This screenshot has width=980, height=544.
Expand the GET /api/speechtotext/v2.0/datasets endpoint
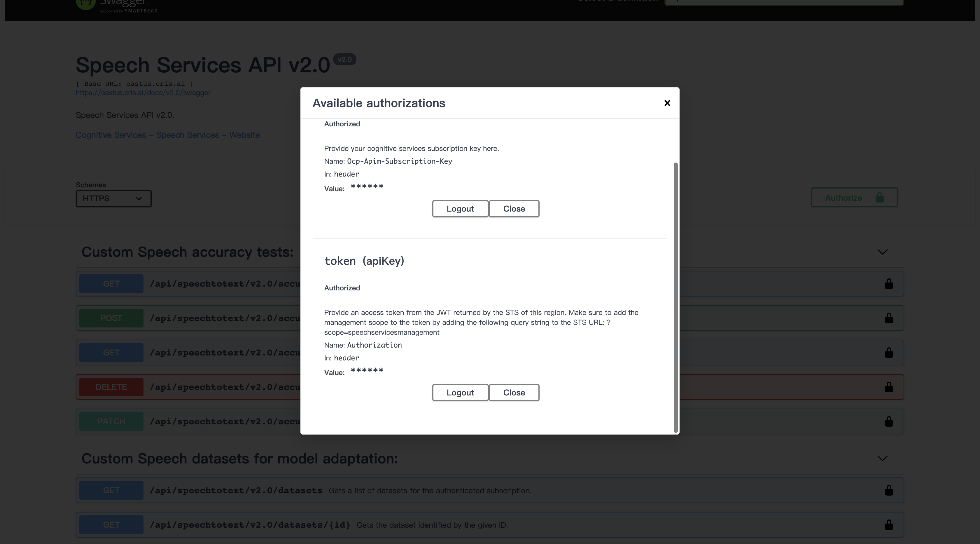tap(236, 490)
